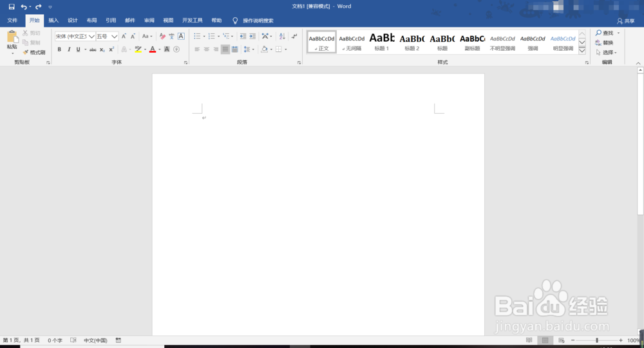Open the Line Spacing dropdown
Viewport: 644px width, 348px height.
pyautogui.click(x=249, y=50)
